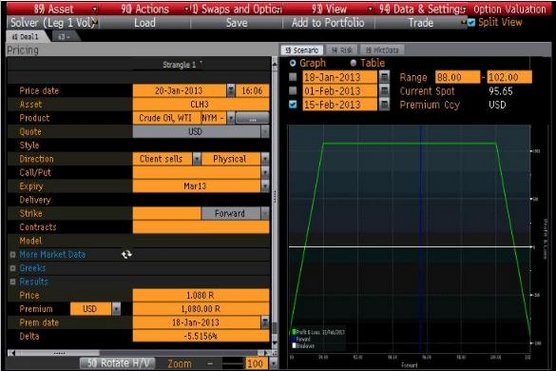Viewport: 556px width, 371px height.
Task: Click the Asset CLH3 field
Action: [201, 104]
